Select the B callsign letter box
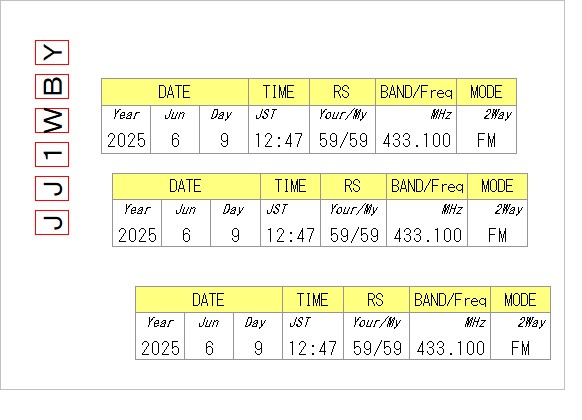Image resolution: width=582 pixels, height=420 pixels. click(x=52, y=86)
